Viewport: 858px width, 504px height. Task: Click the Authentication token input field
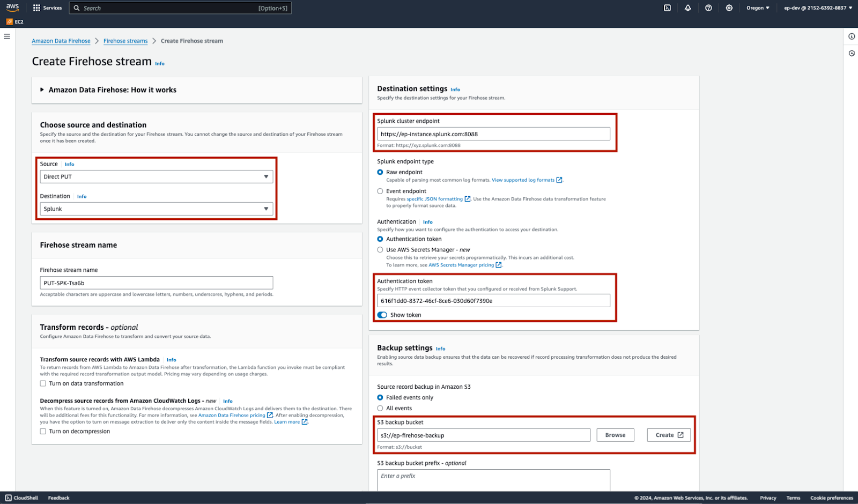point(493,301)
